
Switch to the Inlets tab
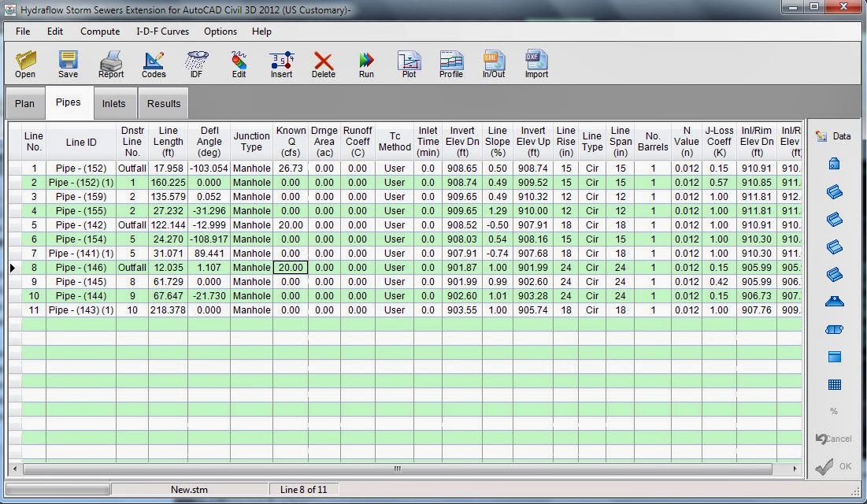tap(113, 103)
